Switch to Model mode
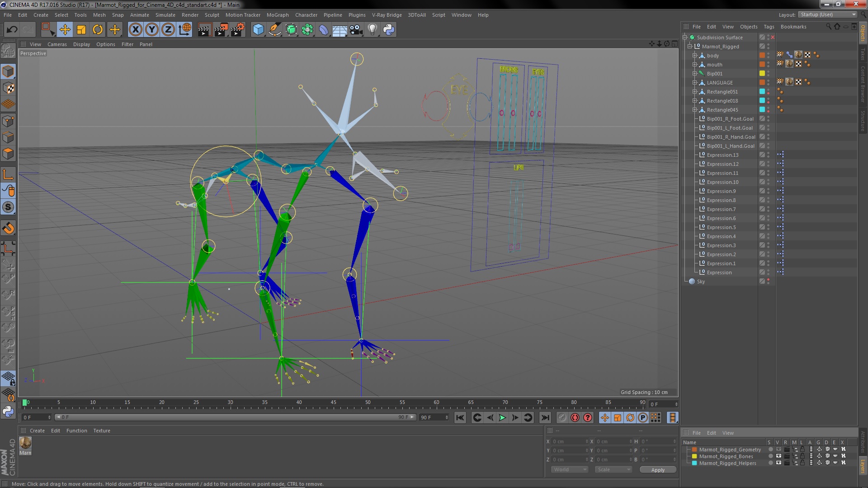The height and width of the screenshot is (488, 868). (8, 71)
